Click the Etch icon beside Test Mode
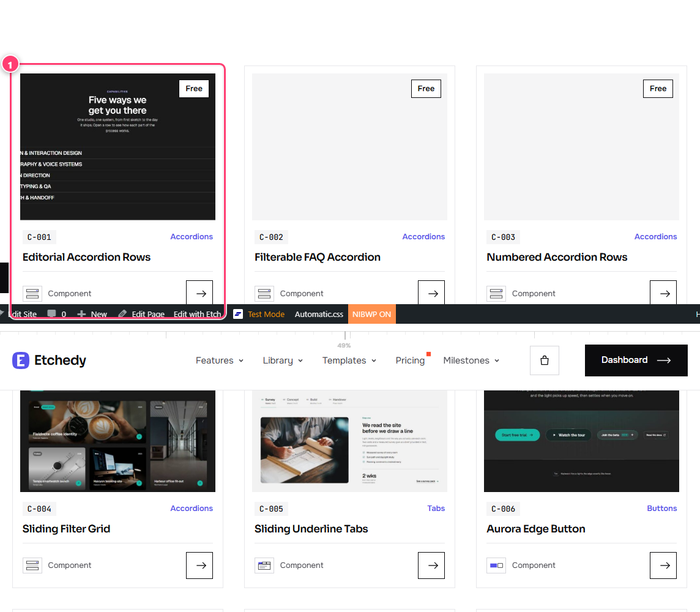Image resolution: width=700 pixels, height=612 pixels. coord(238,314)
